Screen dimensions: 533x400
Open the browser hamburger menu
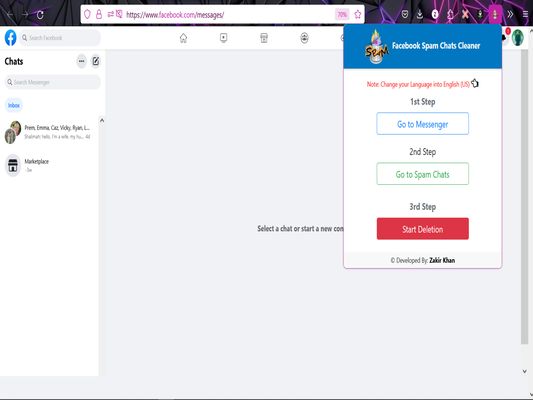tap(526, 14)
